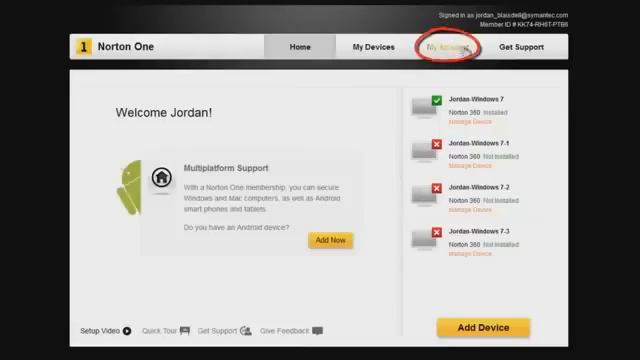Open the Home tab

point(300,47)
